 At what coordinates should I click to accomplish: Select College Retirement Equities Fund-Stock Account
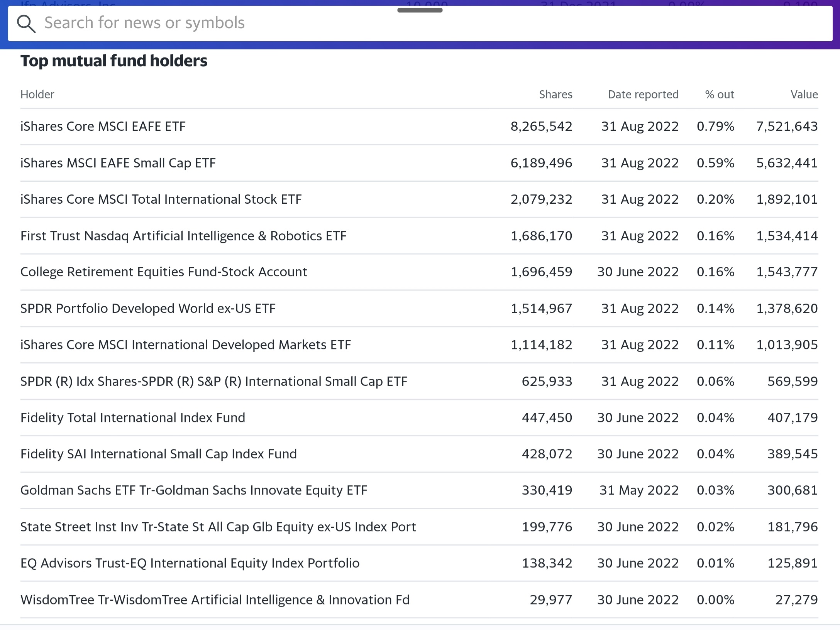tap(164, 272)
